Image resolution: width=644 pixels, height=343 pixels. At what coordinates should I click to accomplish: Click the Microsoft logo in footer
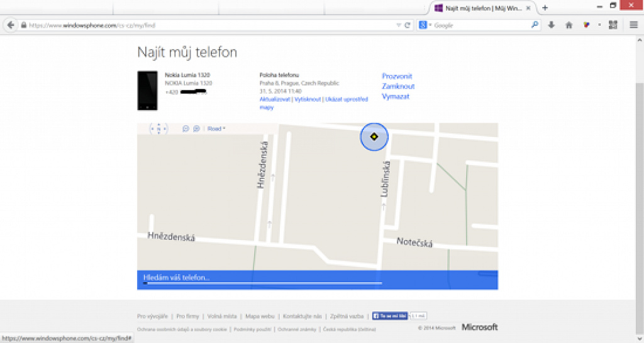click(480, 327)
